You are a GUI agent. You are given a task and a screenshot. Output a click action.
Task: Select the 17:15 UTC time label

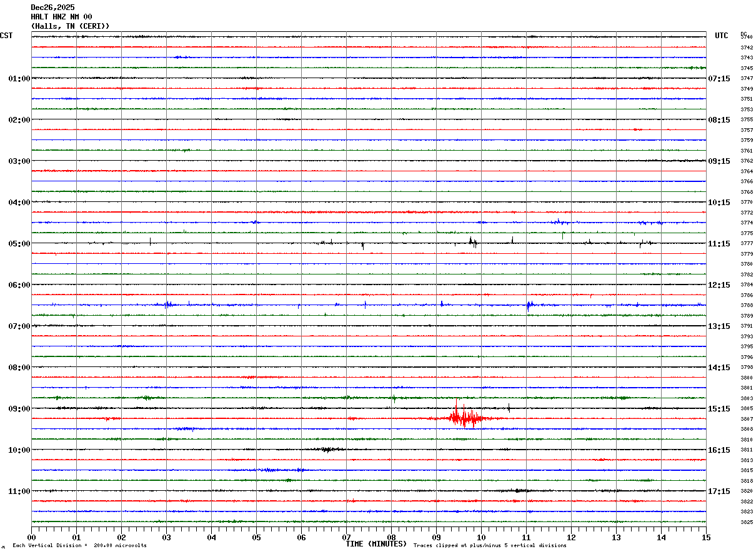coord(719,491)
